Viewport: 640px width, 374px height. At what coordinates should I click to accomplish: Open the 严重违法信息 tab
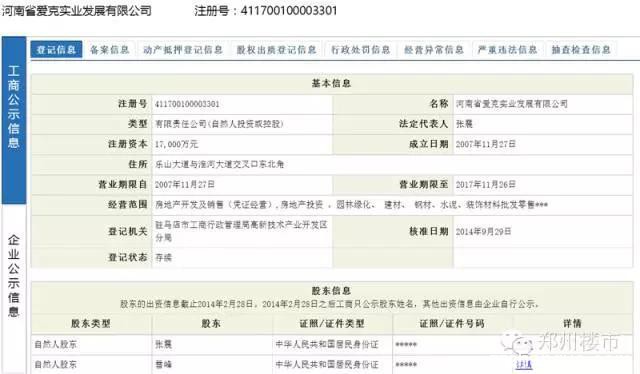point(507,50)
